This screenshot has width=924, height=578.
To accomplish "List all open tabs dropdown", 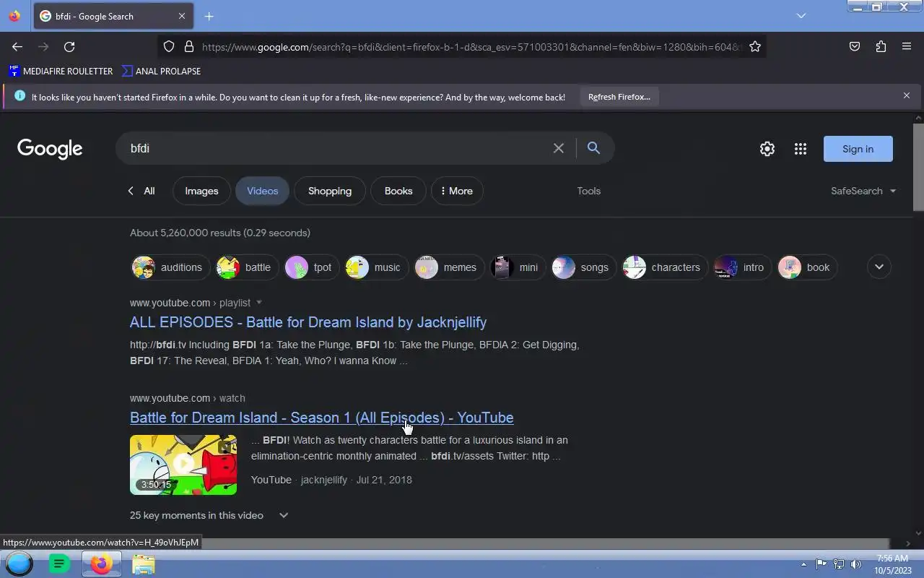I will pyautogui.click(x=801, y=16).
